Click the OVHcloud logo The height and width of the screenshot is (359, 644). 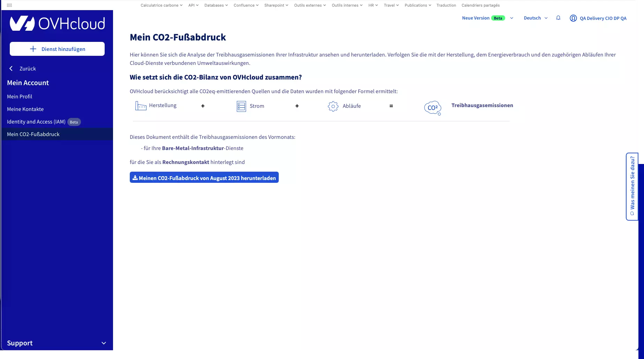(x=57, y=23)
